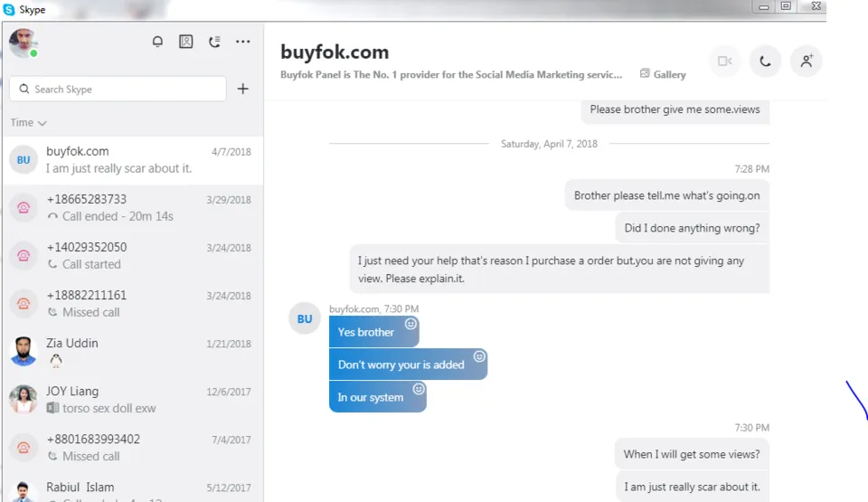Click the new chat plus icon

pos(243,89)
